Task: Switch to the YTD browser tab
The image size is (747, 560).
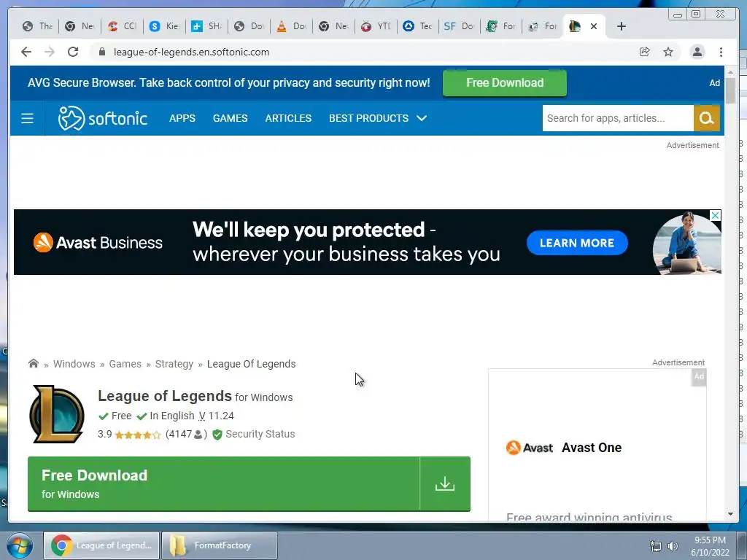Action: coord(376,26)
